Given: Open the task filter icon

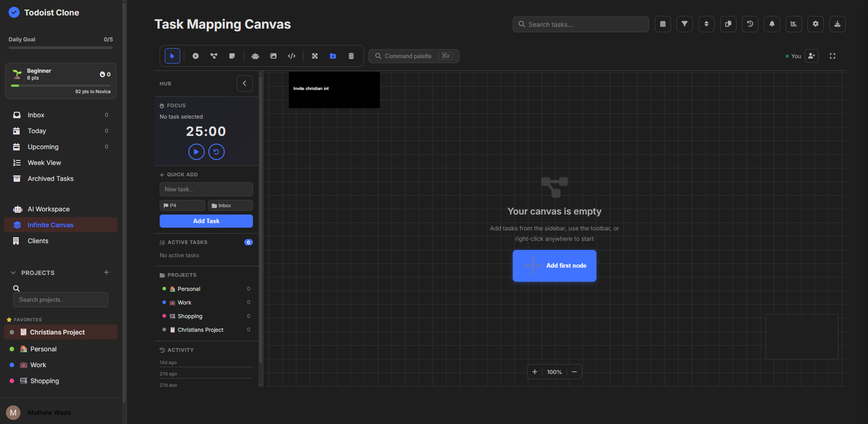Looking at the screenshot, I should pyautogui.click(x=684, y=24).
